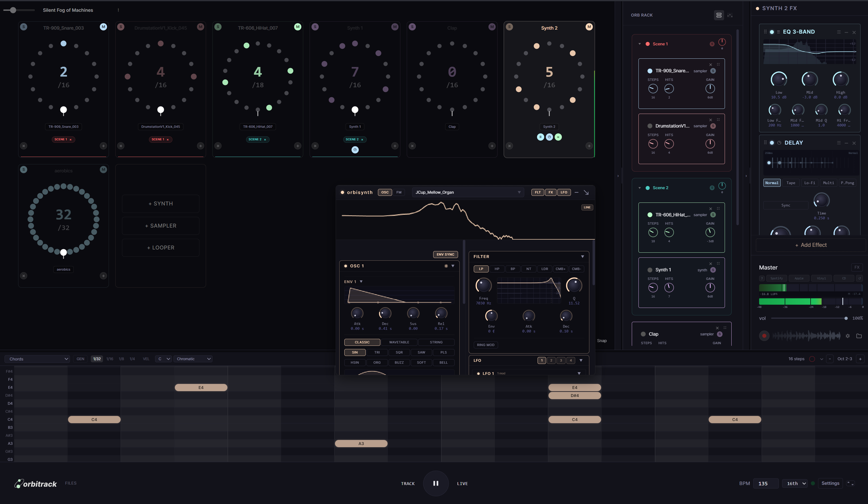Click the Delay effect clock icon
Image resolution: width=868 pixels, height=504 pixels.
[779, 143]
